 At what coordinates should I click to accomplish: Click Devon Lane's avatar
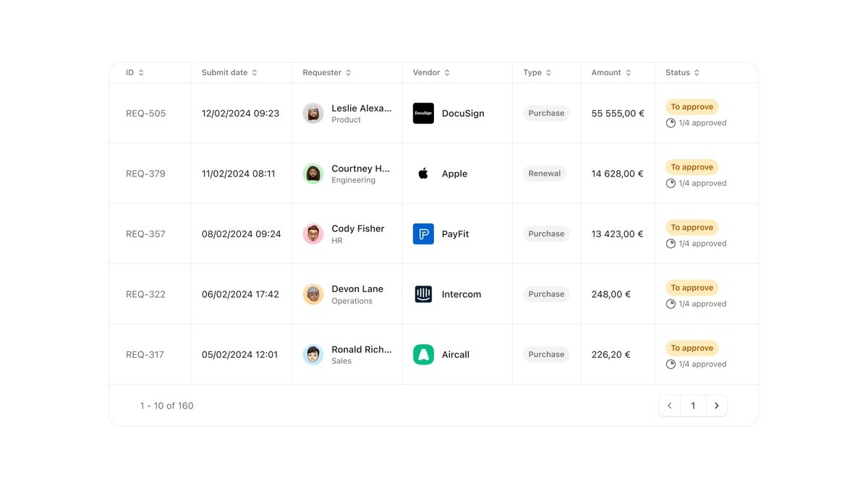[x=313, y=294]
